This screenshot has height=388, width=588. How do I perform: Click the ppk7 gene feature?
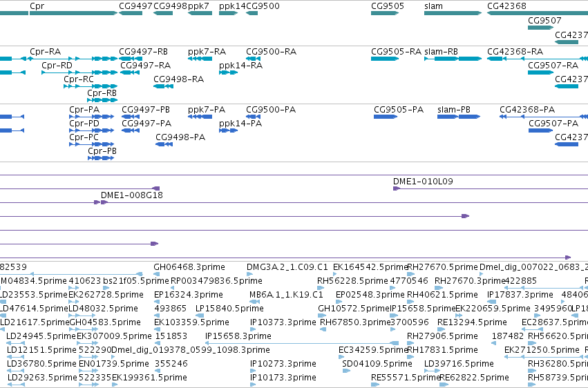200,13
